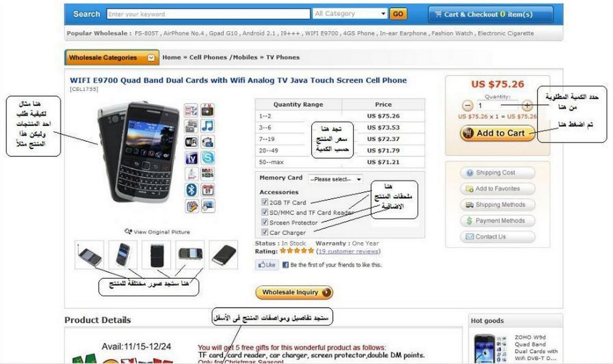
Task: Open the All Category search dropdown
Action: pos(350,14)
